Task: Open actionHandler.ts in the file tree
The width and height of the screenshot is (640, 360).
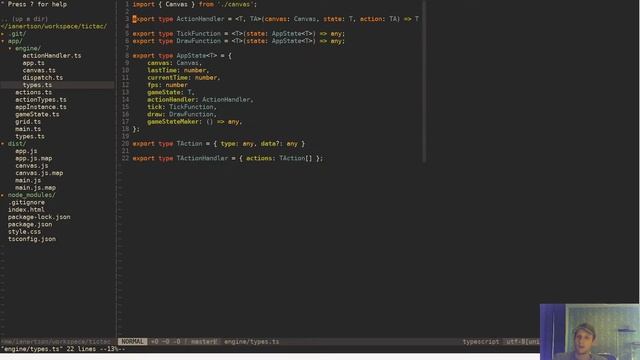Action: coord(52,56)
